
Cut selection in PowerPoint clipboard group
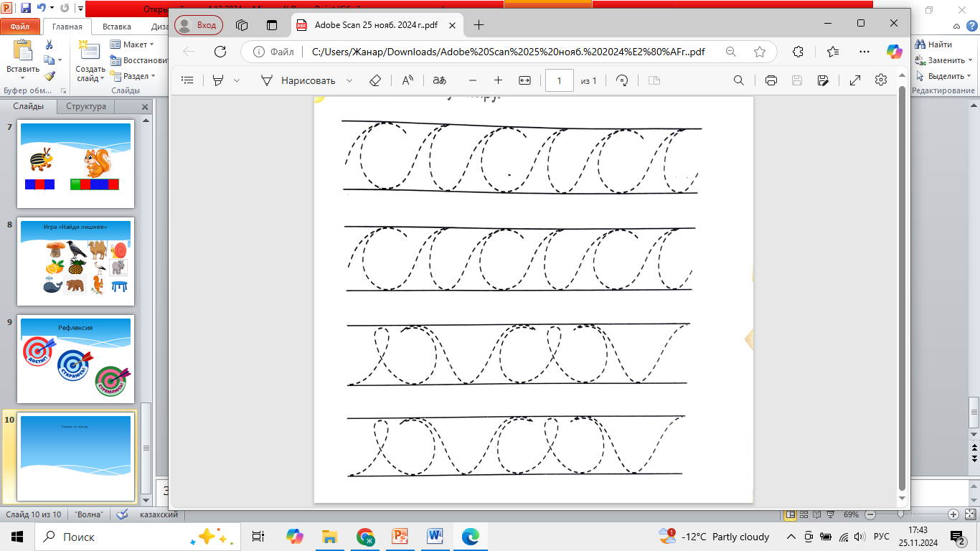pyautogui.click(x=49, y=44)
